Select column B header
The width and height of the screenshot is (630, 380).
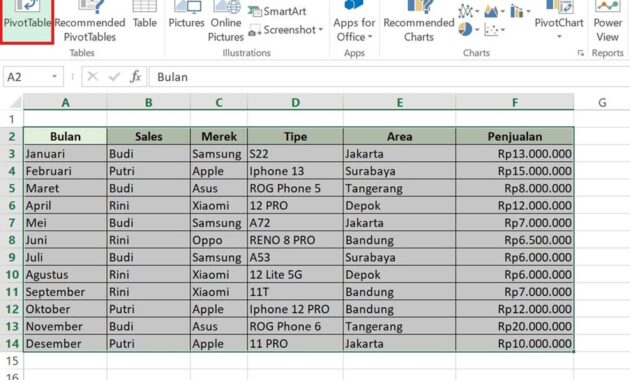tap(148, 102)
